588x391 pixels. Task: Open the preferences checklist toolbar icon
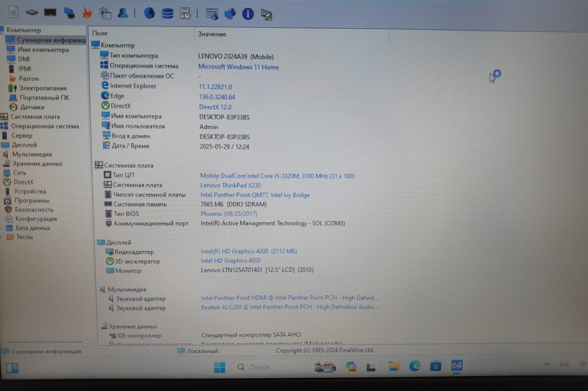click(106, 13)
